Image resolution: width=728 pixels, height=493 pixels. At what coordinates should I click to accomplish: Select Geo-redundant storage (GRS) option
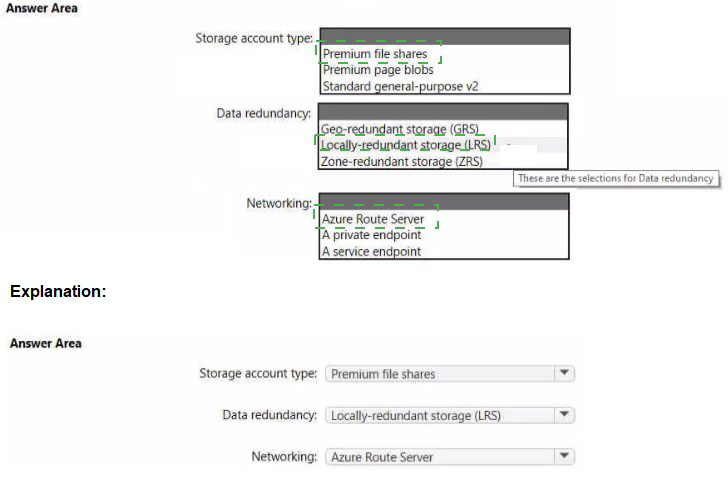399,129
